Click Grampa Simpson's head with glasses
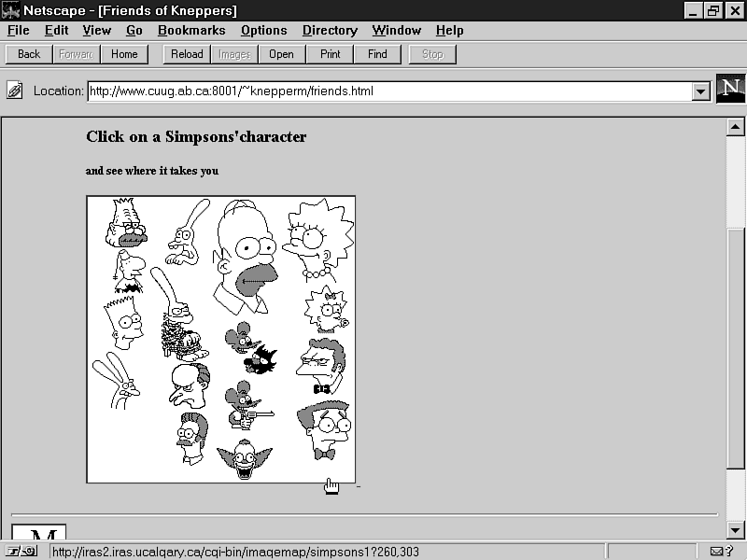Screen dimensions: 747x560 [126, 223]
